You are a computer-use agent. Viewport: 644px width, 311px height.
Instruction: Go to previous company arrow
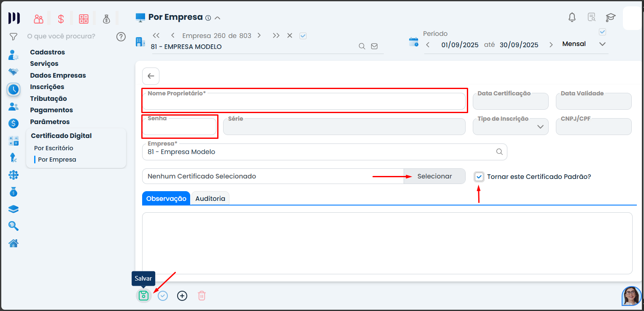(x=173, y=35)
